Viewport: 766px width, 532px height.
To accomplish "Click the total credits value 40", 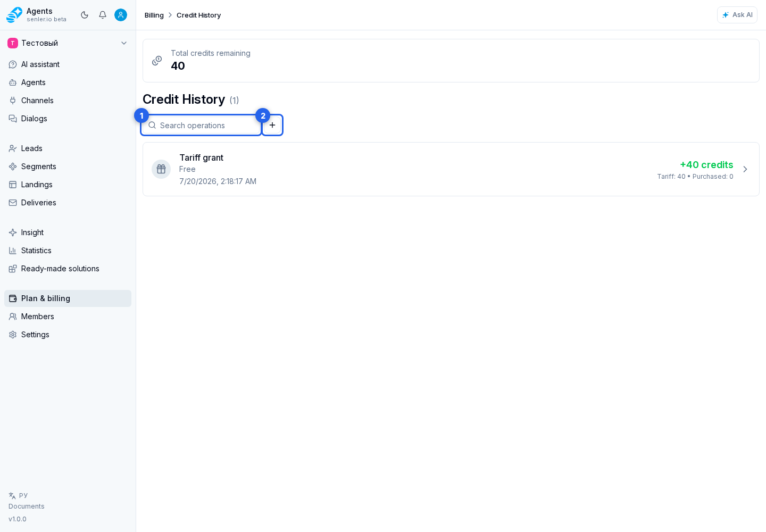I will click(178, 66).
